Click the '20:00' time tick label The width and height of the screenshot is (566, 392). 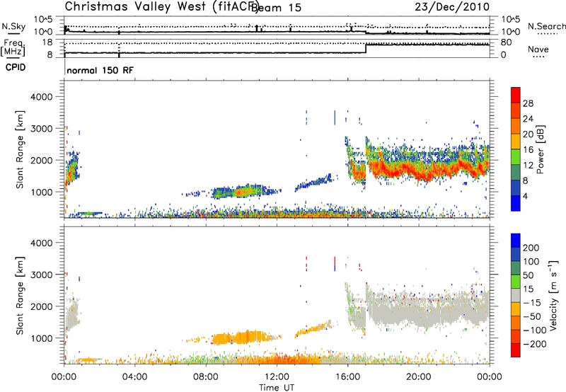click(419, 377)
